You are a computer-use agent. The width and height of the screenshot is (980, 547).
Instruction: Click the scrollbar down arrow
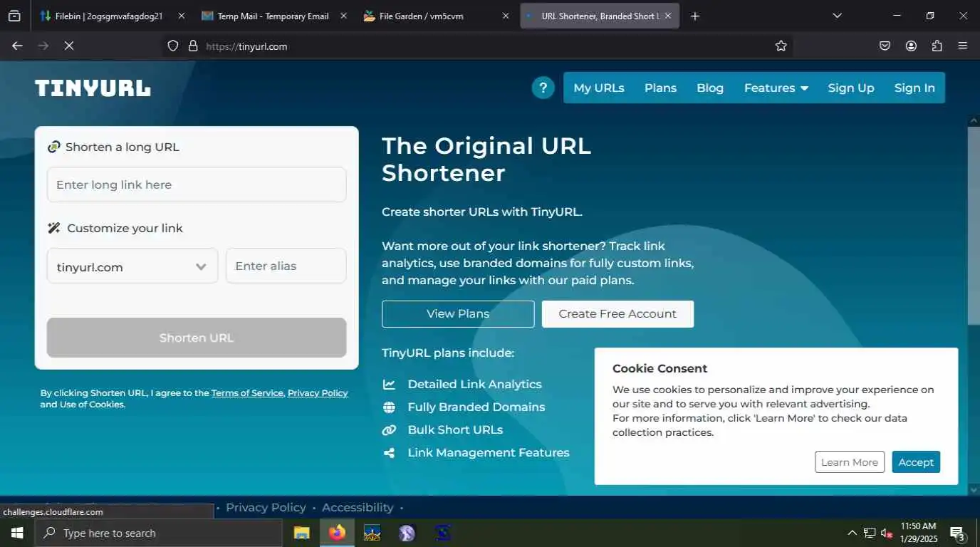tap(974, 489)
